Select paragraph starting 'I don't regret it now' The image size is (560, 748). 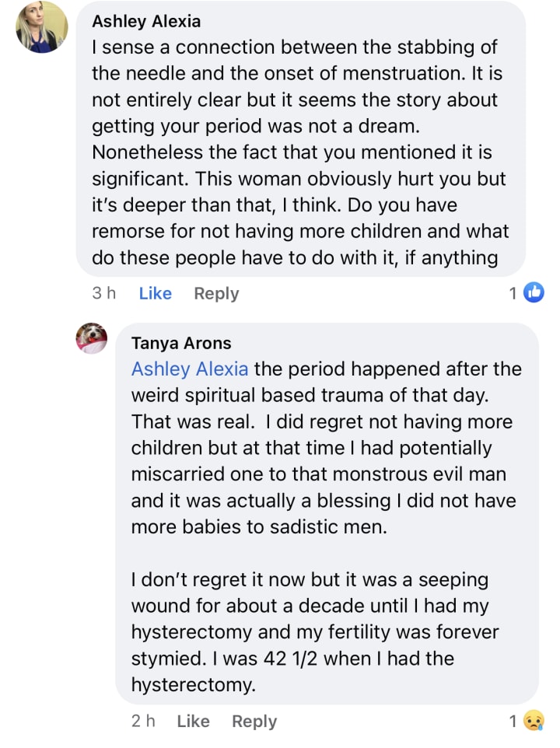tap(315, 632)
